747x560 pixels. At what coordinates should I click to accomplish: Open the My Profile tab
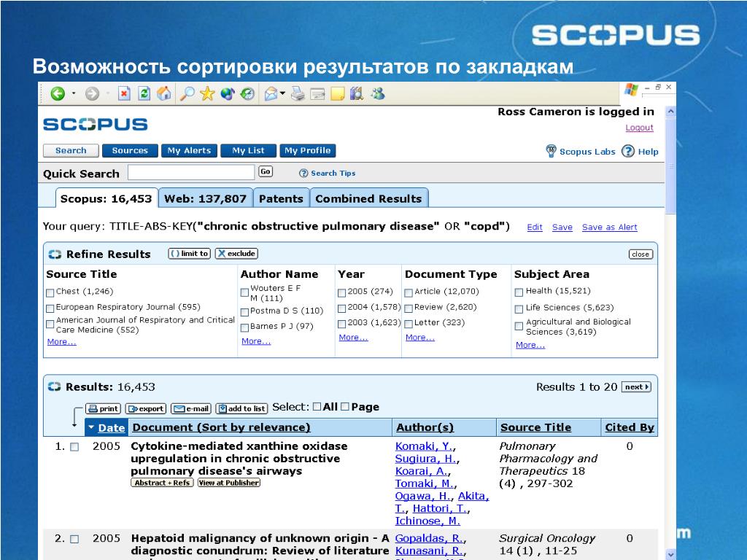pos(307,150)
